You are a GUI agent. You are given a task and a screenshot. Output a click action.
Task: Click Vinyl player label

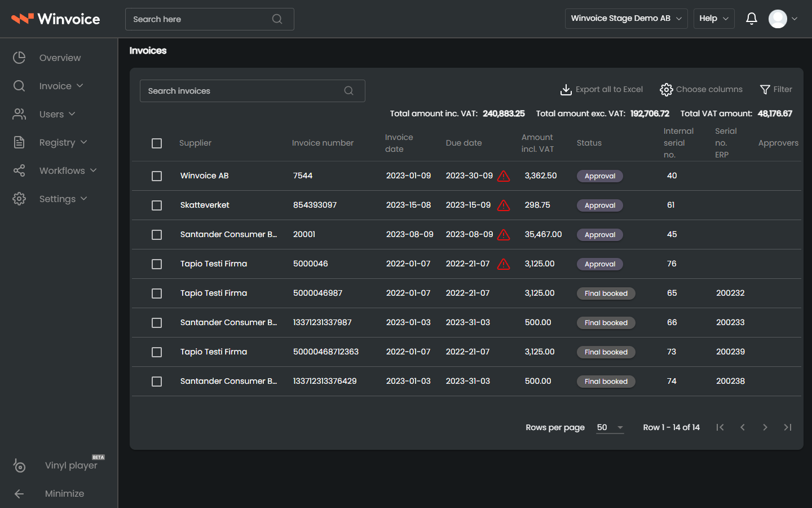click(71, 465)
